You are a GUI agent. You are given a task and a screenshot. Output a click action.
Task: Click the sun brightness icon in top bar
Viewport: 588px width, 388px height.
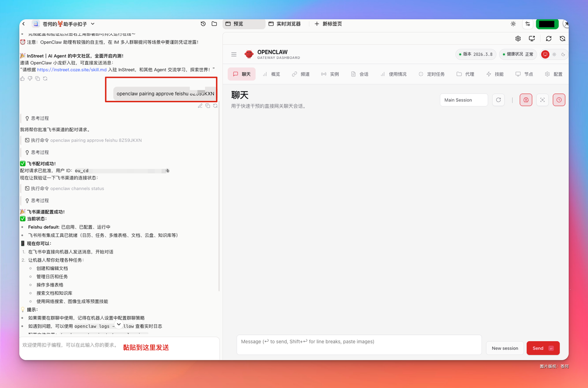[x=513, y=24]
